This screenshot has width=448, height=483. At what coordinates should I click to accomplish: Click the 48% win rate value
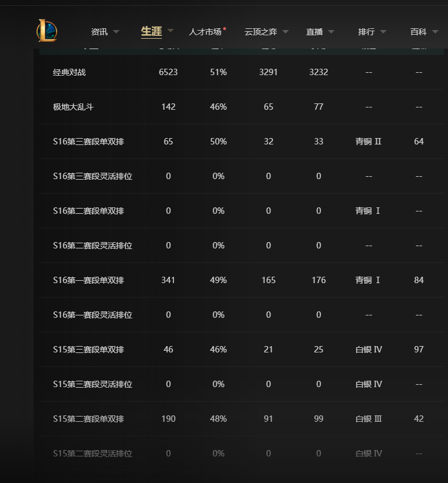[x=219, y=419]
